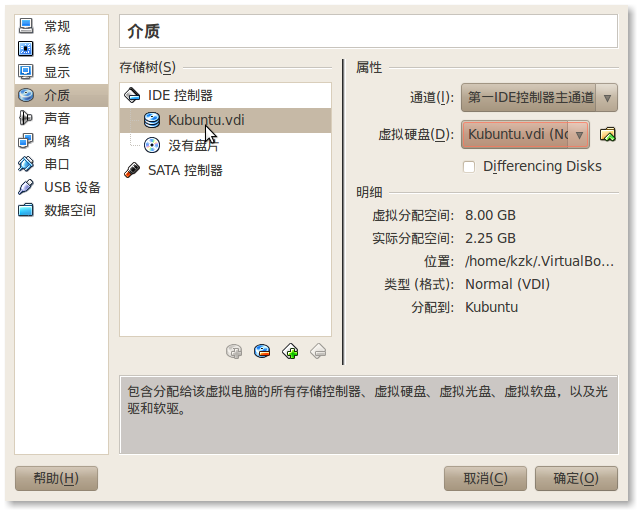Click the Kubuntu.vdi hard disk icon
The height and width of the screenshot is (510, 637).
152,120
